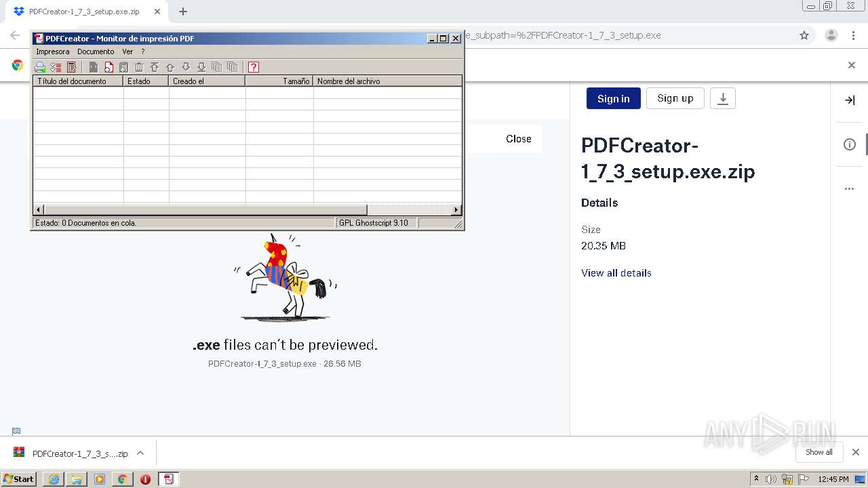Open the ? help menu
The image size is (868, 488).
point(143,52)
